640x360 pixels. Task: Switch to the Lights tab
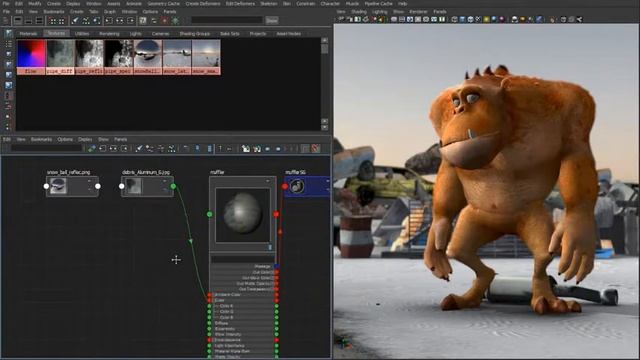(x=136, y=34)
